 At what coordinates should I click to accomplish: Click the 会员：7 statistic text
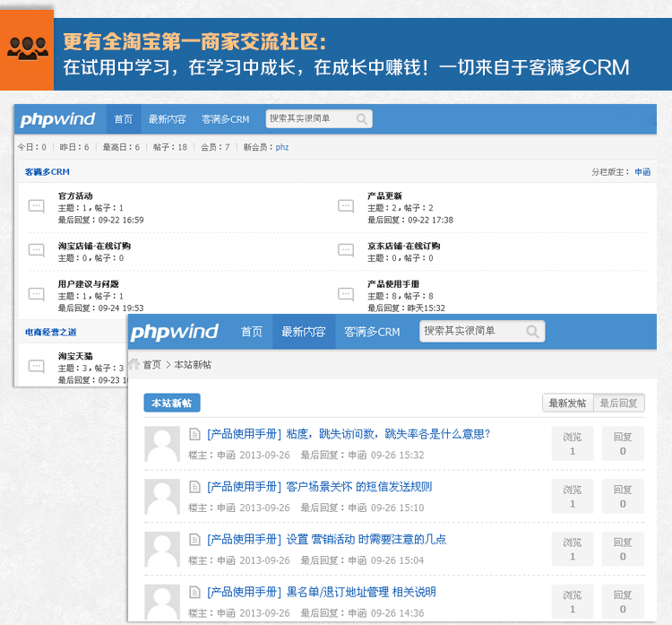(215, 147)
